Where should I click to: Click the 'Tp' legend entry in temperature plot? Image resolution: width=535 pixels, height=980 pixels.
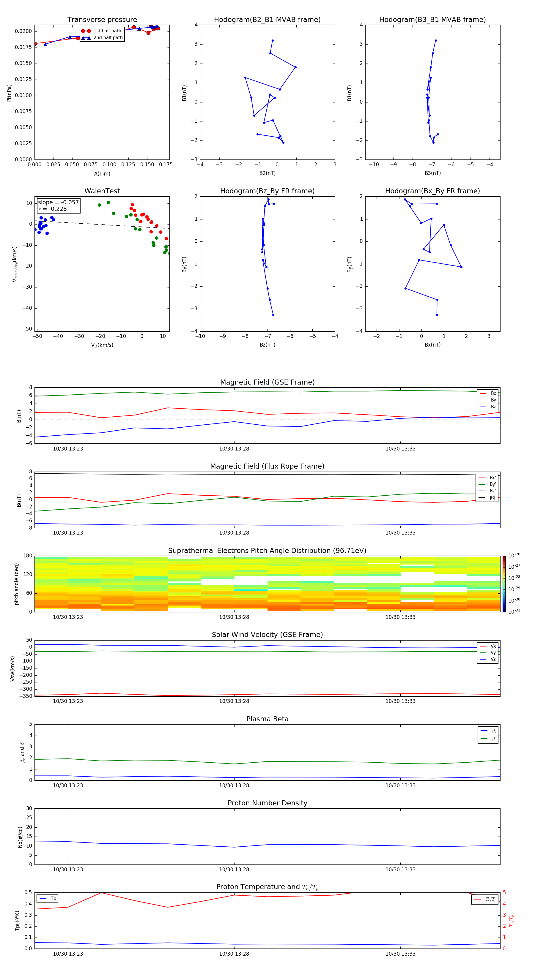point(48,899)
